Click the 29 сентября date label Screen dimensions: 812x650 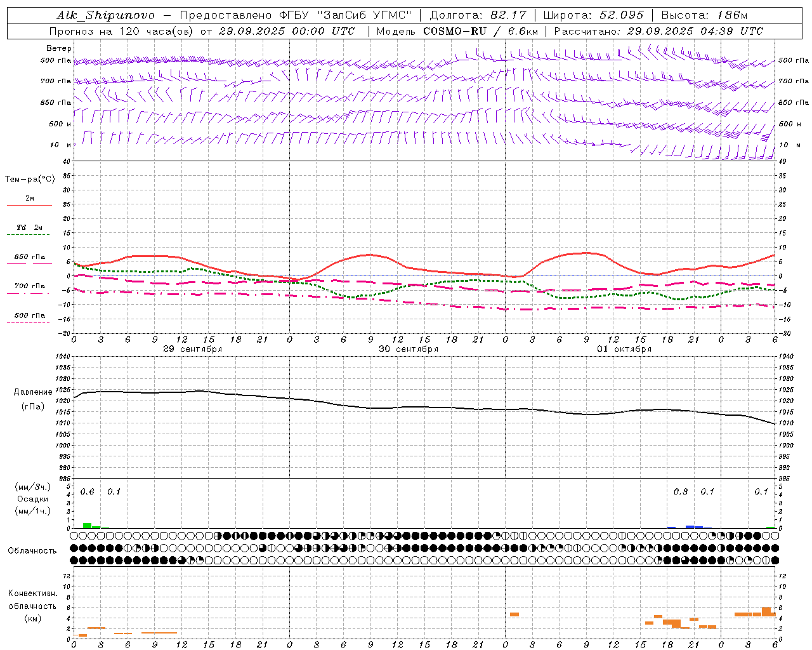coord(193,349)
